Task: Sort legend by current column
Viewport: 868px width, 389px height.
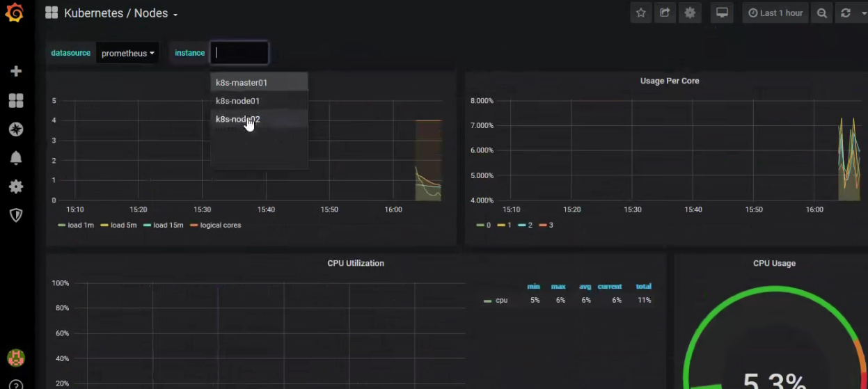Action: (x=609, y=287)
